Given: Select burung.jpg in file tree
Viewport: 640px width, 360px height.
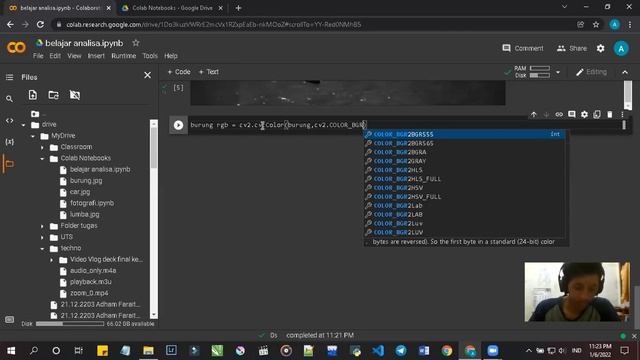Looking at the screenshot, I should click(x=86, y=181).
